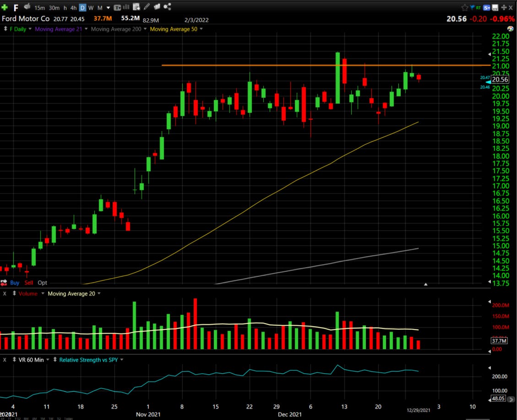Switch to the 30m timeframe

coord(54,8)
